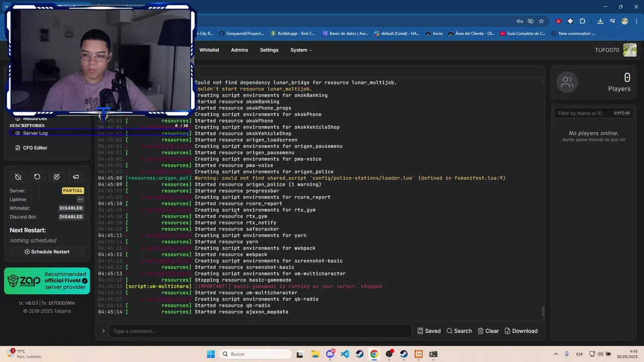Screen dimensions: 644x362
Task: Open the default (Canal) Slack bookmark
Action: click(x=396, y=34)
